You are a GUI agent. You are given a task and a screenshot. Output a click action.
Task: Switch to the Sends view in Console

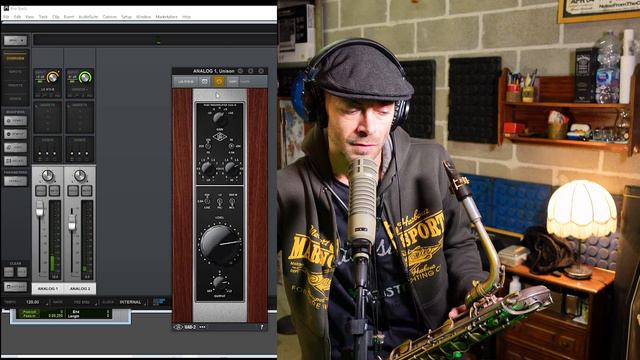point(15,99)
